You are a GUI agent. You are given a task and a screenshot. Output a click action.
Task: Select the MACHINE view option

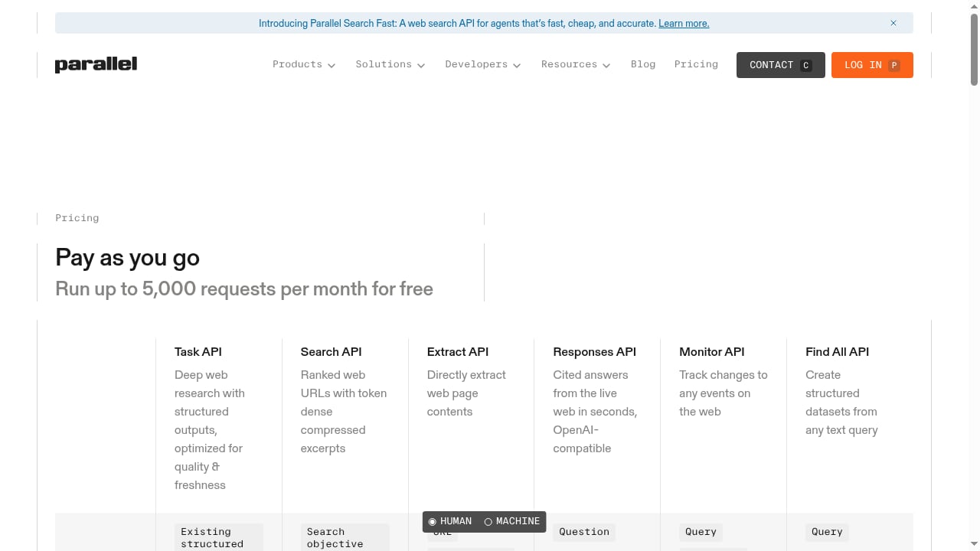point(512,521)
